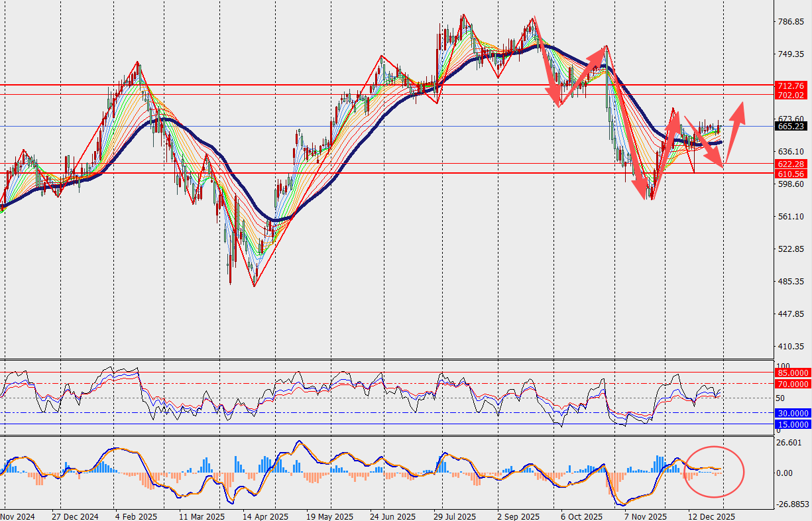Select the 70.0000 overbought level label

tap(791, 384)
